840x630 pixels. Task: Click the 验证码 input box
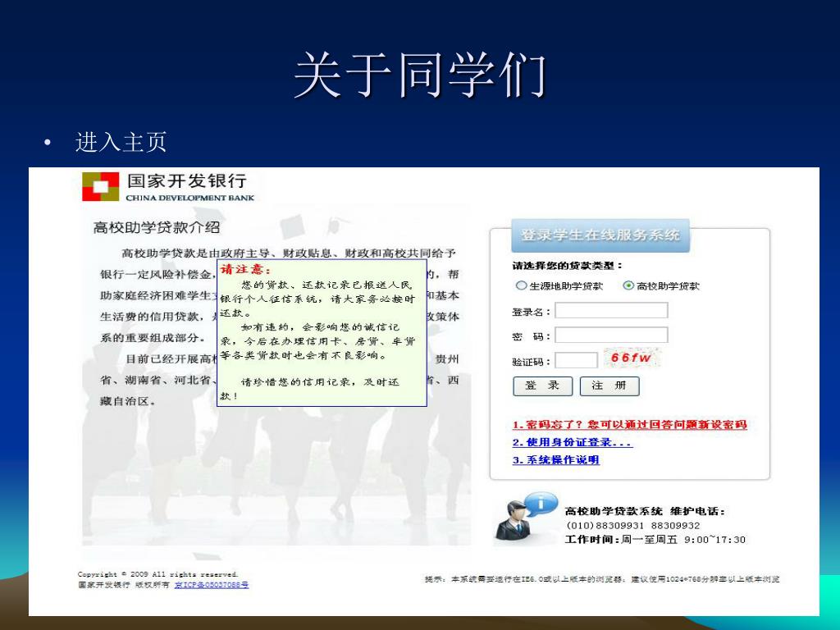point(576,361)
